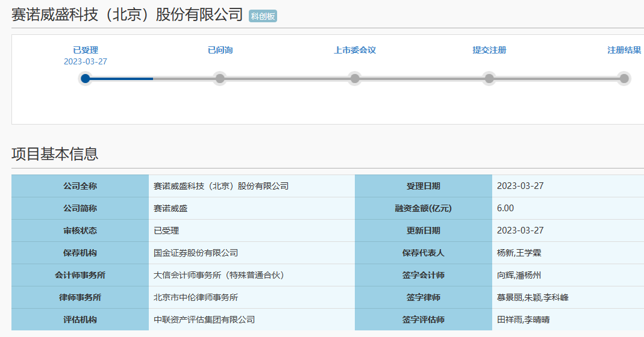Click the 科创板 badge next to company title
Screen dimensions: 644x337
point(263,16)
